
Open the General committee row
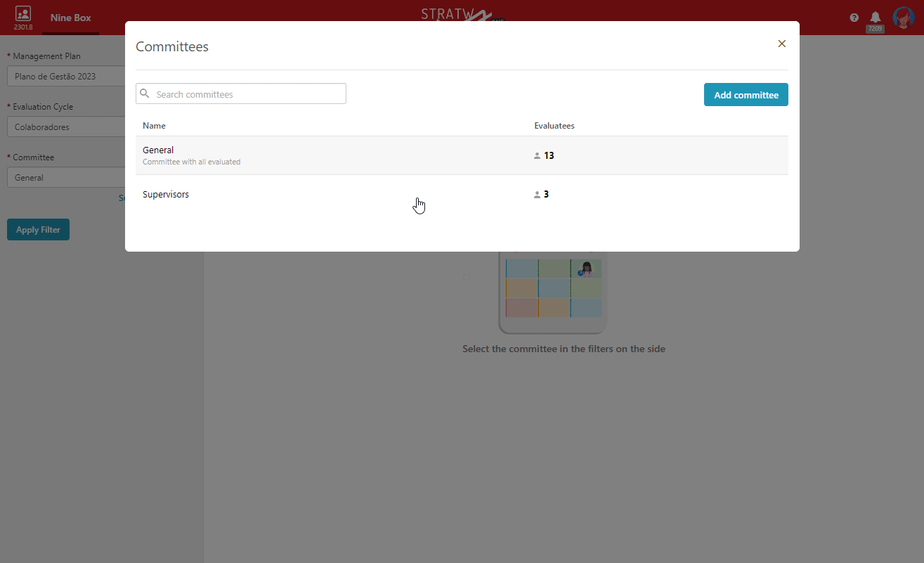click(462, 155)
